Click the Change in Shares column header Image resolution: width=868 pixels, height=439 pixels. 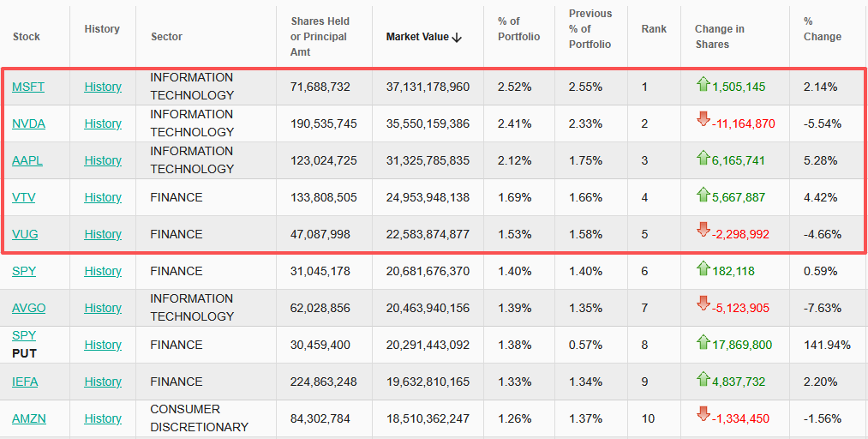pyautogui.click(x=719, y=37)
